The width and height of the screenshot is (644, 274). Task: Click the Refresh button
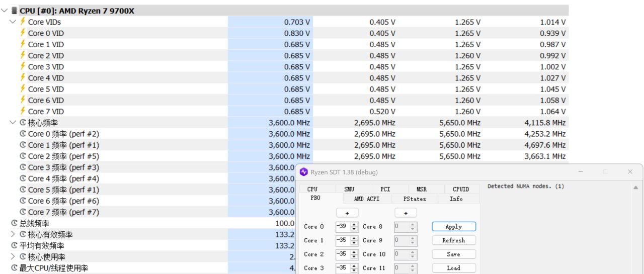tap(453, 240)
